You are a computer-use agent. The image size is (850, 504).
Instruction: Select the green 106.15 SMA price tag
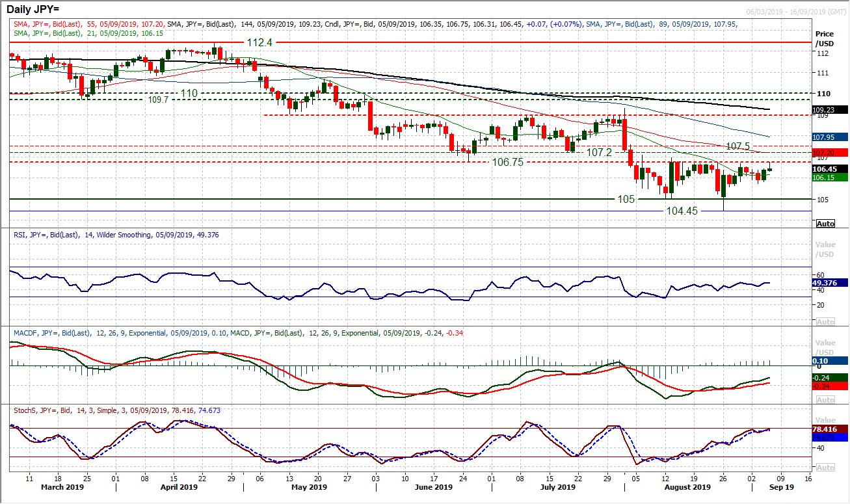830,178
